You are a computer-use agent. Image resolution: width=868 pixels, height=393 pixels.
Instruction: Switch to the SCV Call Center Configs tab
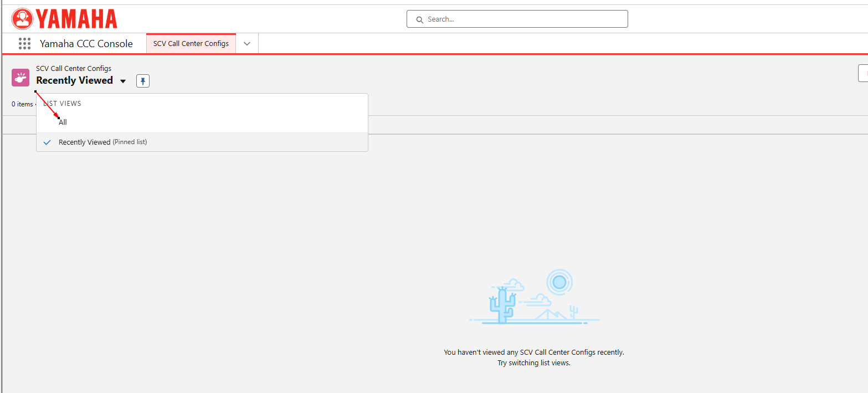point(191,44)
